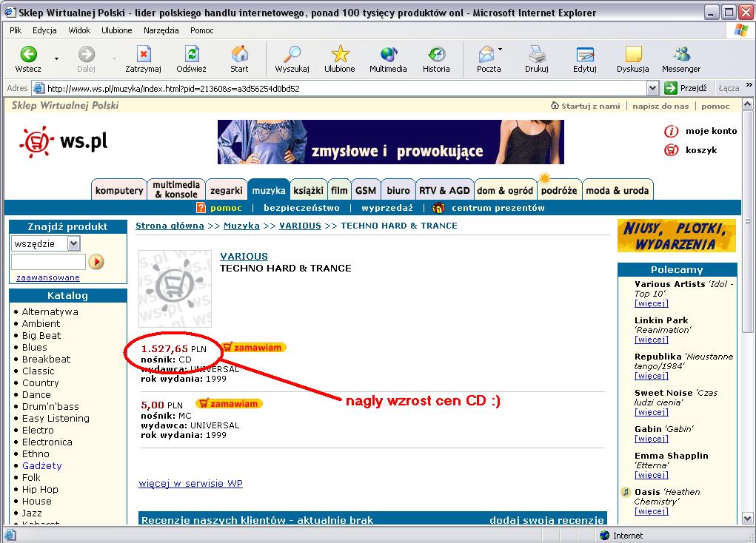Image resolution: width=756 pixels, height=543 pixels.
Task: Open the więcej w serwisie WP link
Action: point(190,483)
